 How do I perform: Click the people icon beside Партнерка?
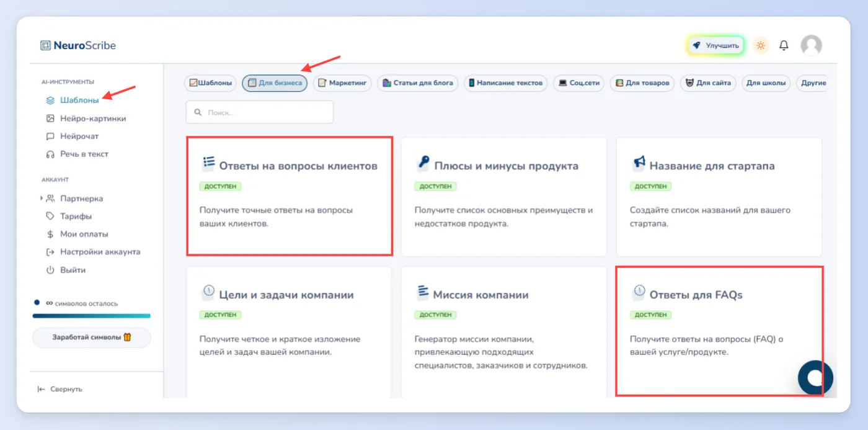tap(51, 199)
